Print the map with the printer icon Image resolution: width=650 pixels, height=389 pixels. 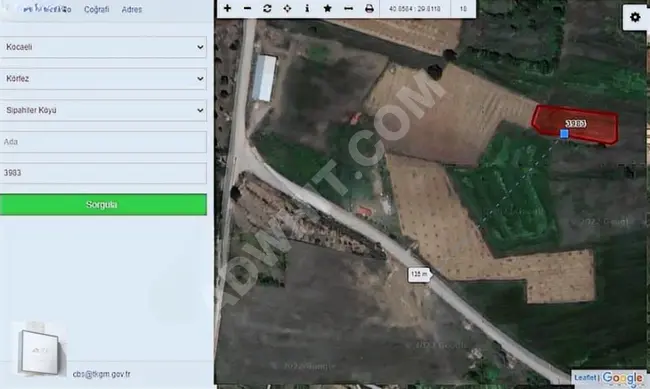pyautogui.click(x=369, y=8)
